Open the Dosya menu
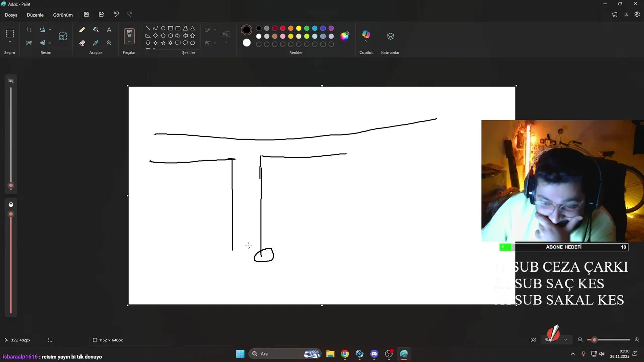This screenshot has width=644, height=362. click(x=11, y=15)
